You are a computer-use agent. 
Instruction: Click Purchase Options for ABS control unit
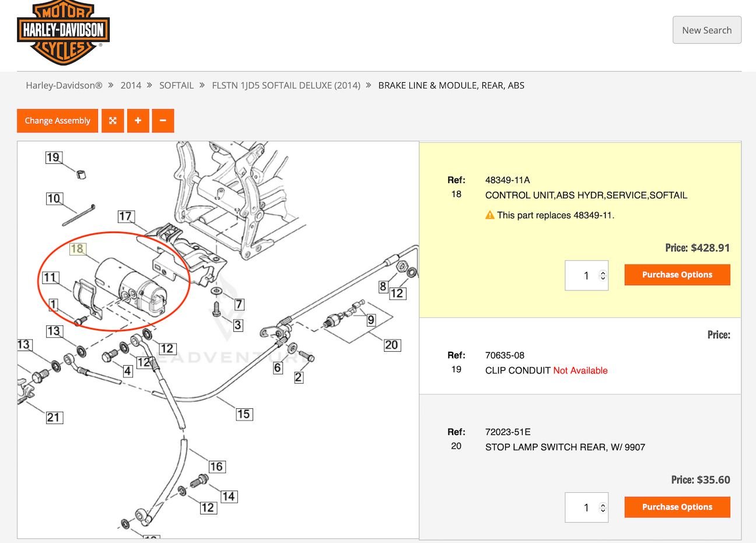tap(677, 275)
